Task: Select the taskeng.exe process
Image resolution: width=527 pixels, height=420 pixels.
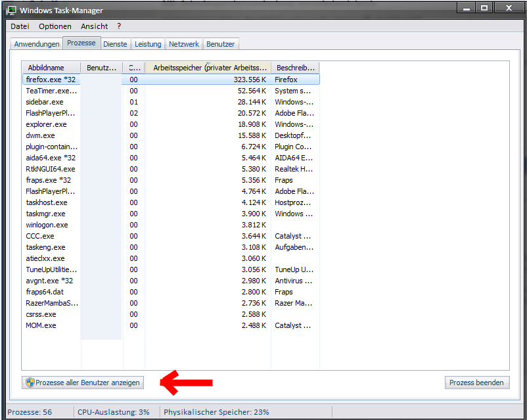Action: click(171, 247)
